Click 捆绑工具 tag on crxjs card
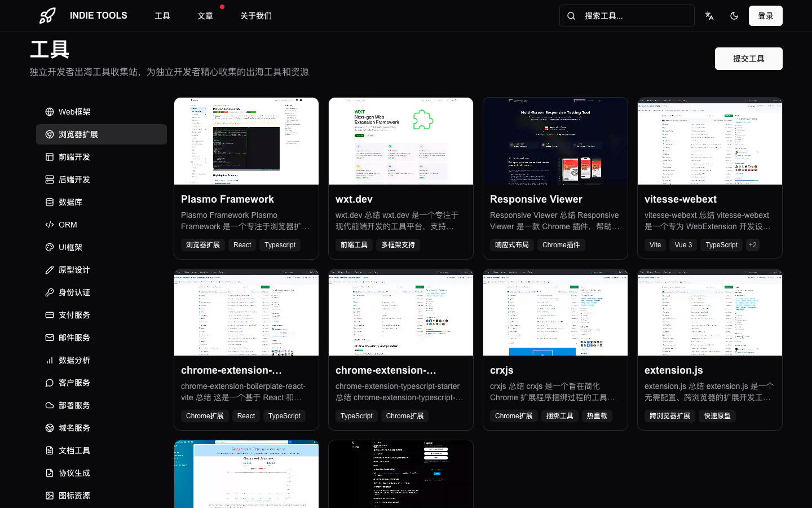This screenshot has height=508, width=812. point(560,416)
